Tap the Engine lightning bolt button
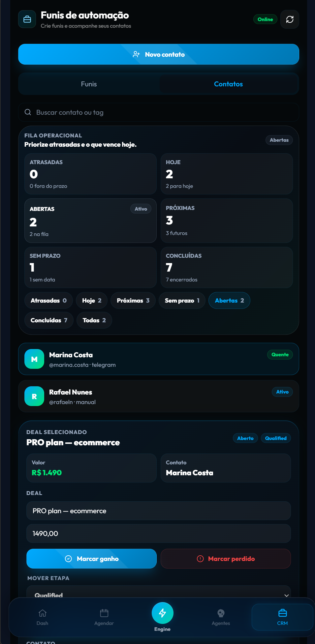The width and height of the screenshot is (315, 644). (163, 613)
